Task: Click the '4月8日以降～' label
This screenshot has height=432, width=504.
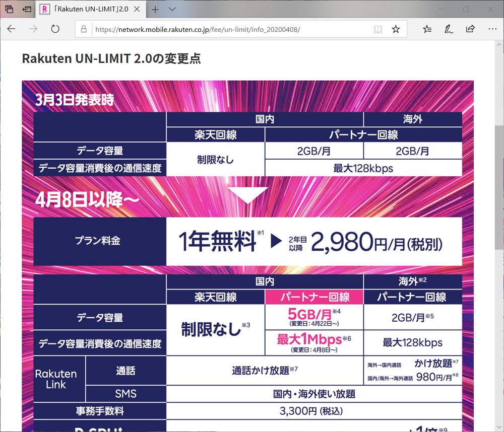Action: (87, 199)
